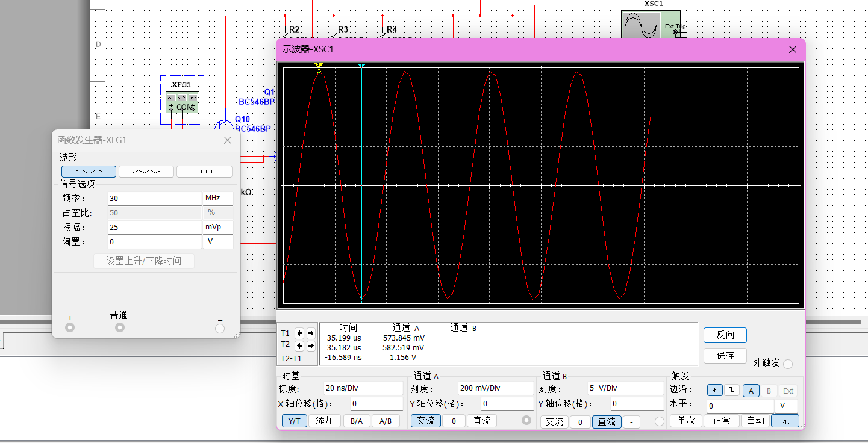The height and width of the screenshot is (443, 868).
Task: Set channel B coupling to 交流 (AC)
Action: (554, 422)
